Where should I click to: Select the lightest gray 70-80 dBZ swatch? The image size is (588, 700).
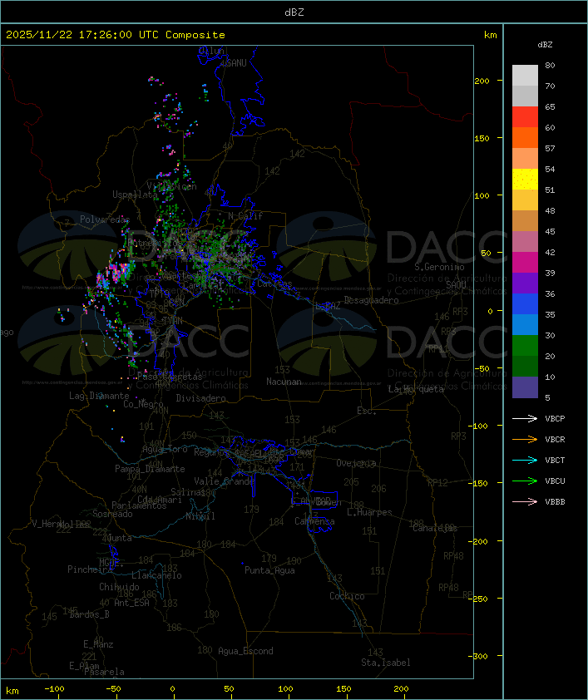click(525, 75)
